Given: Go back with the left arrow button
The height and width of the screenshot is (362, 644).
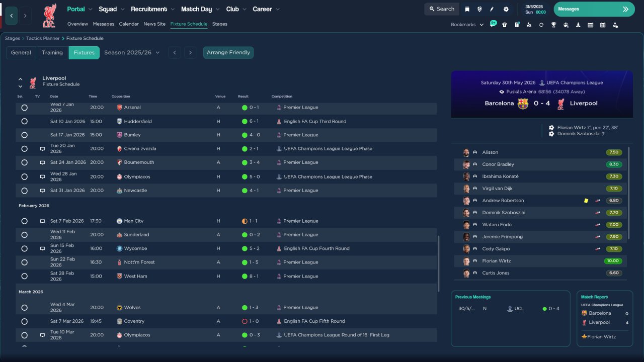Looking at the screenshot, I should tap(11, 16).
